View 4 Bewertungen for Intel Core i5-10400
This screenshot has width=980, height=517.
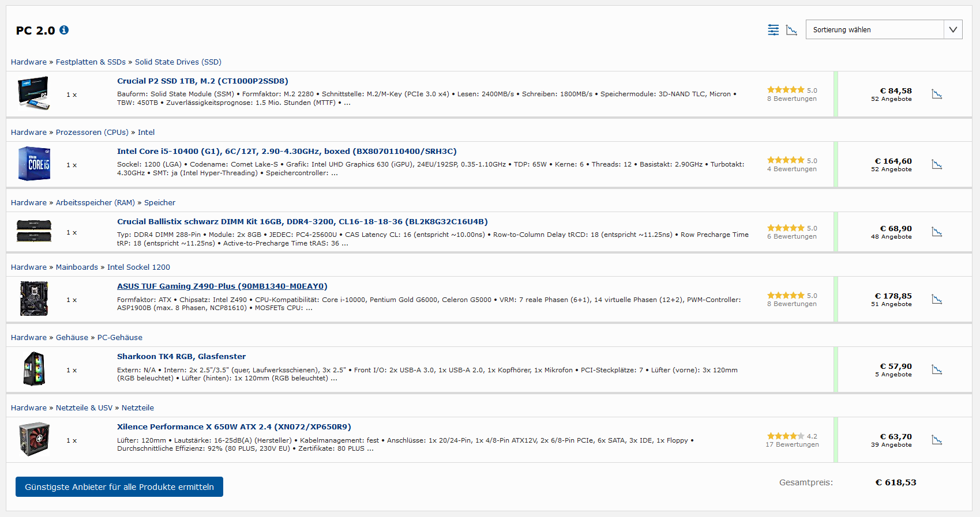[x=792, y=169]
